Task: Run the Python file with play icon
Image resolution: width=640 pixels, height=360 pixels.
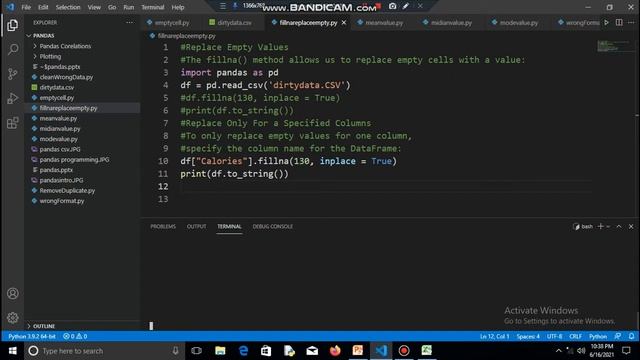Action: click(607, 22)
